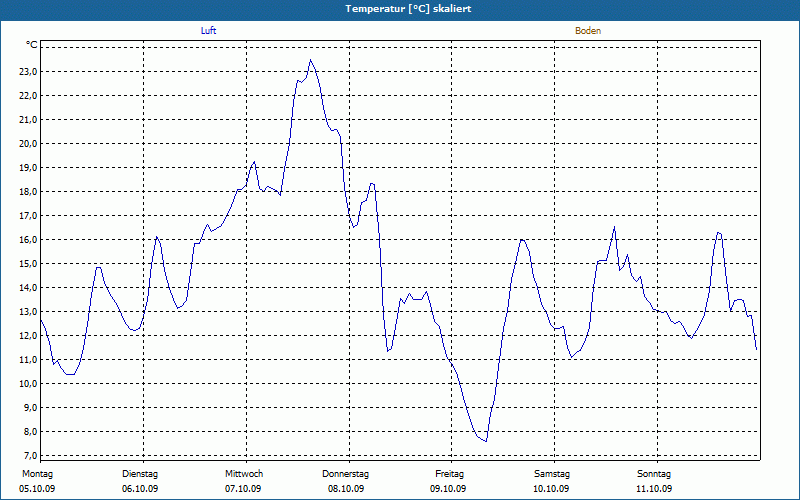This screenshot has width=800, height=500.
Task: Click the 20,0 y-axis value
Action: (28, 143)
